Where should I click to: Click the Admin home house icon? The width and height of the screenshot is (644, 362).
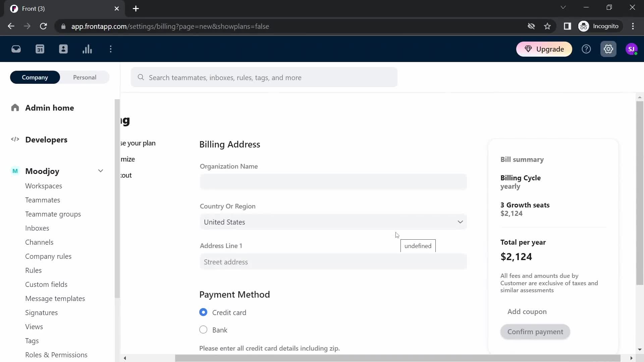click(x=15, y=108)
